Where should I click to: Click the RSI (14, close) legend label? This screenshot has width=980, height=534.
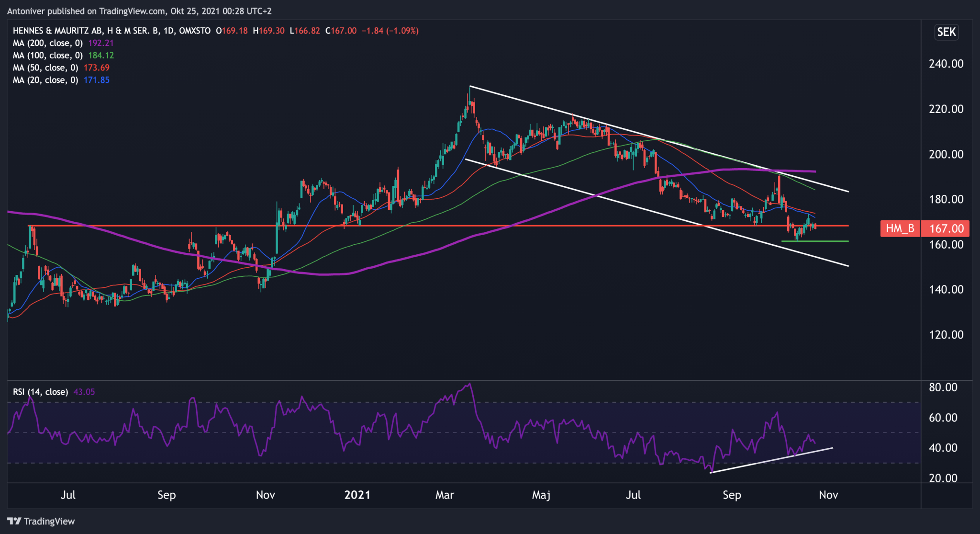40,392
